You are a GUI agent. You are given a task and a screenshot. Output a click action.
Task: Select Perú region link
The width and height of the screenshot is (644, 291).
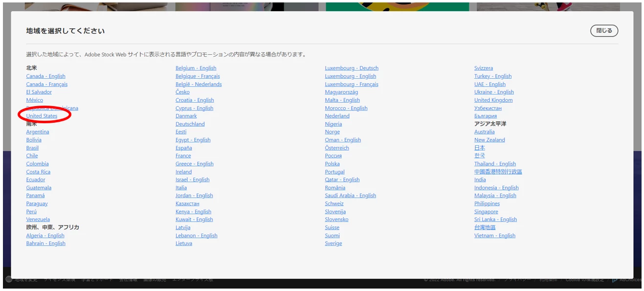pyautogui.click(x=31, y=212)
